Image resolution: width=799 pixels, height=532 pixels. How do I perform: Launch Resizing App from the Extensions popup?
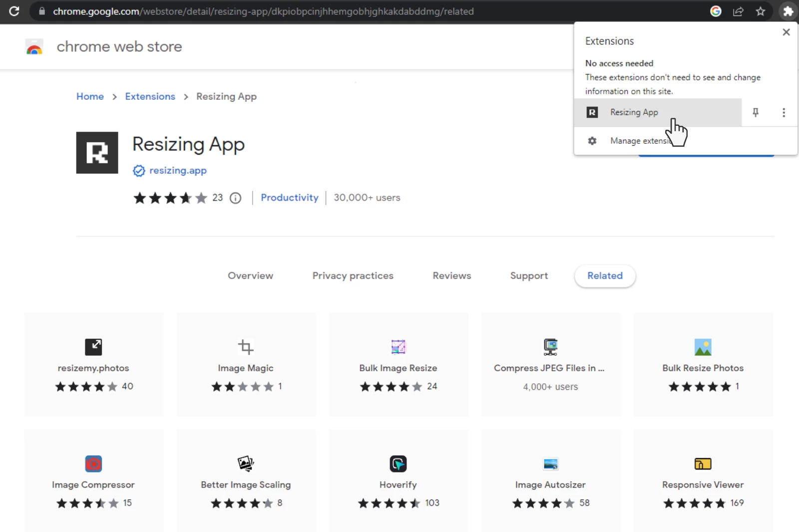point(658,112)
